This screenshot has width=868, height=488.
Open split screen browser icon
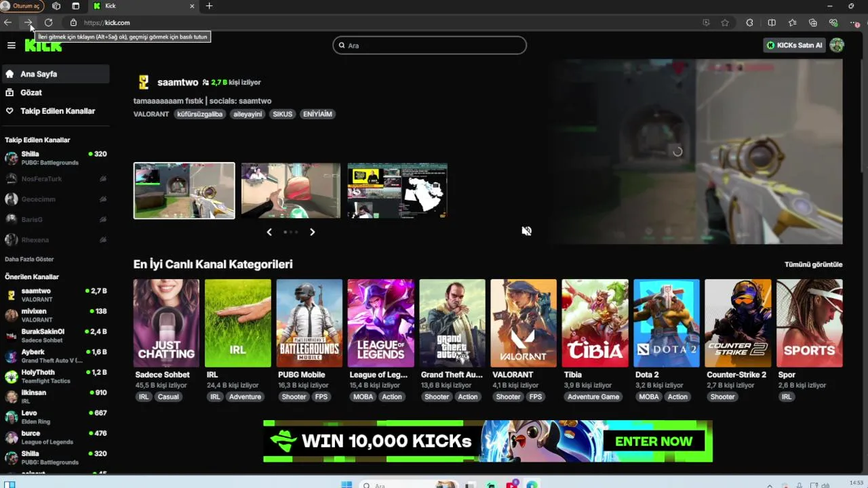click(x=772, y=22)
